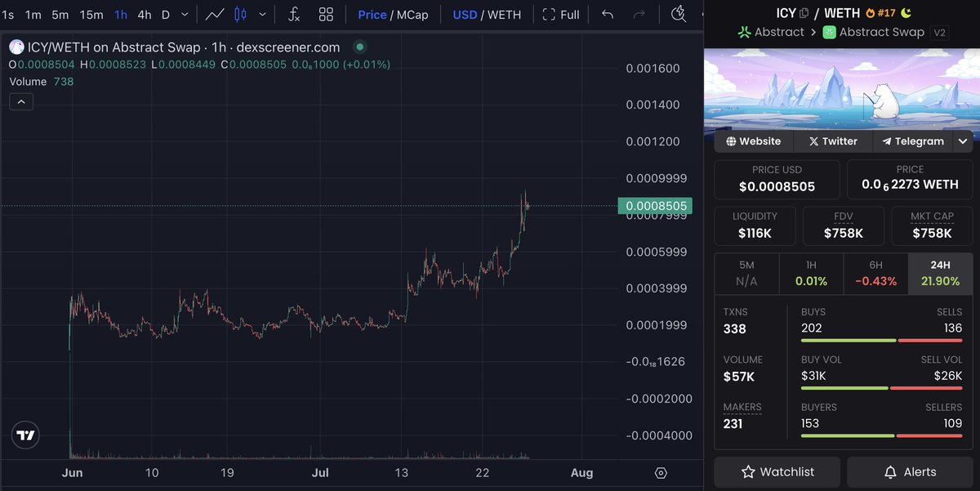Switch chart quote to USD
Viewport: 980px width, 491px height.
465,15
